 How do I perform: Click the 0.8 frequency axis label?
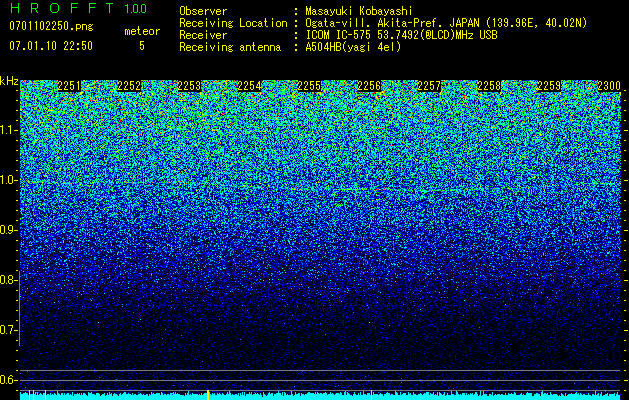coord(8,280)
